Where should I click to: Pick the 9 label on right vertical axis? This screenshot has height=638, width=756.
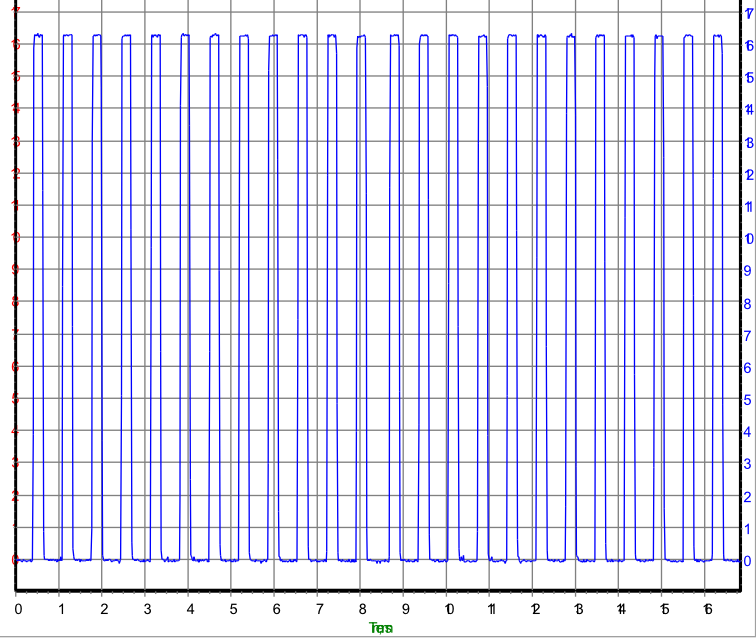point(747,270)
